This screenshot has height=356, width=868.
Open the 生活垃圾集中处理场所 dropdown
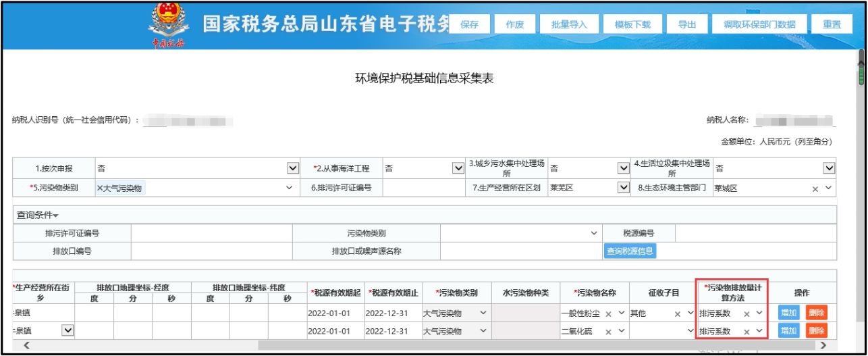click(x=829, y=168)
